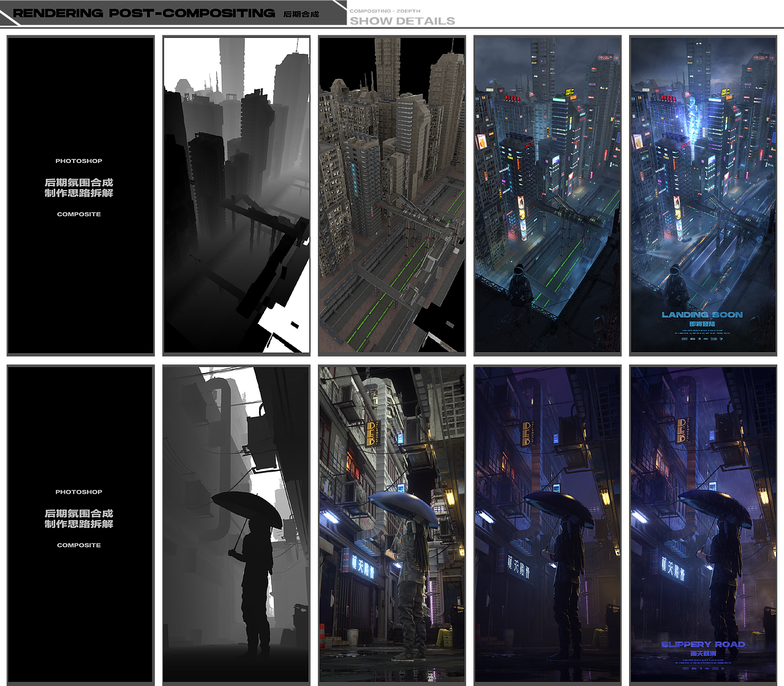The image size is (784, 686).
Task: Click the '即将登陆' subtitle on city poster
Action: point(703,324)
